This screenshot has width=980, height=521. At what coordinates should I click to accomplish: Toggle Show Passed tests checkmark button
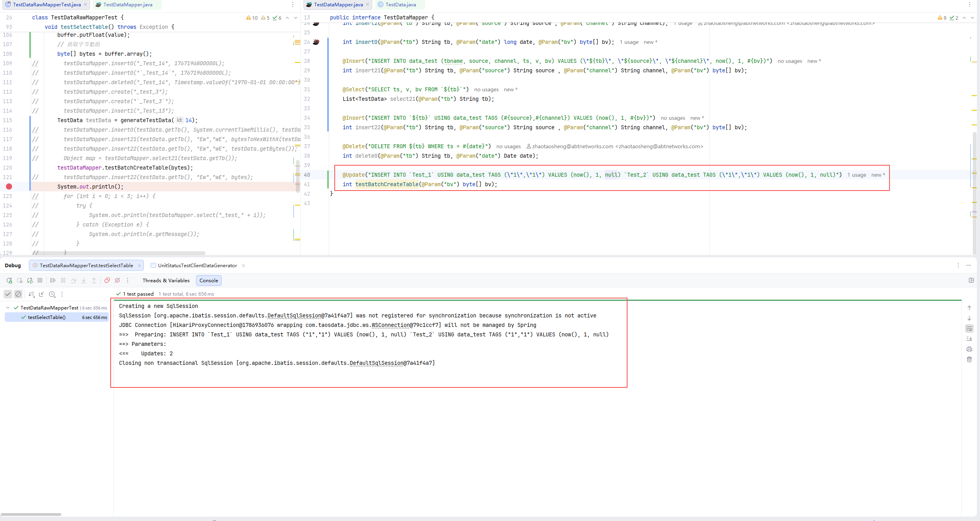8,294
